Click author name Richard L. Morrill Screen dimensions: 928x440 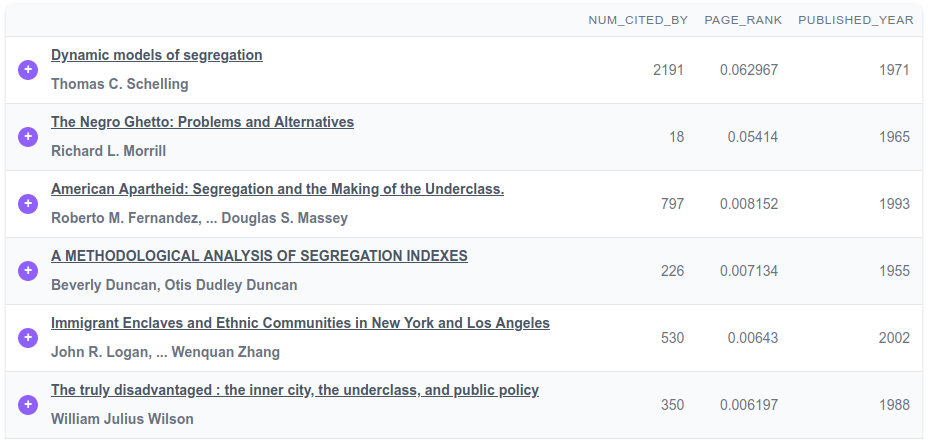108,151
